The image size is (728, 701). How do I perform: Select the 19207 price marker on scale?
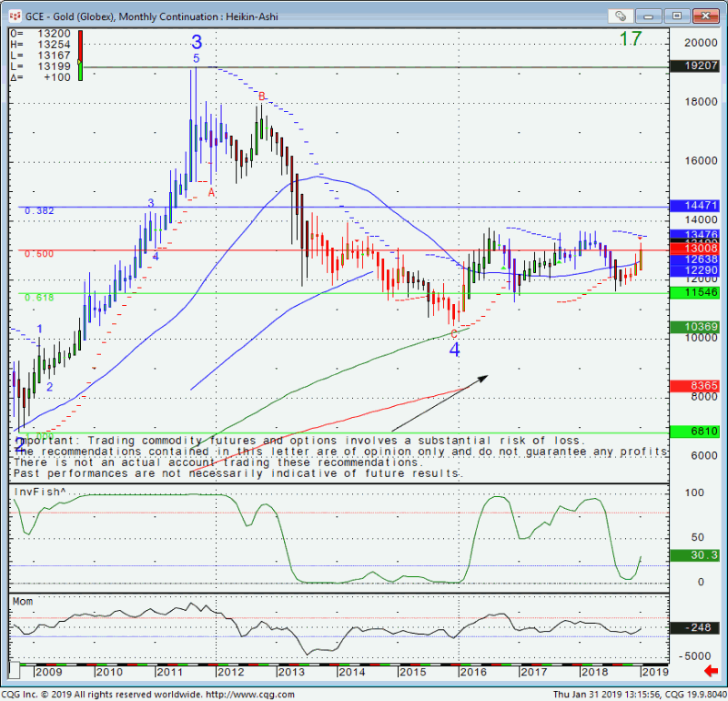pyautogui.click(x=696, y=66)
